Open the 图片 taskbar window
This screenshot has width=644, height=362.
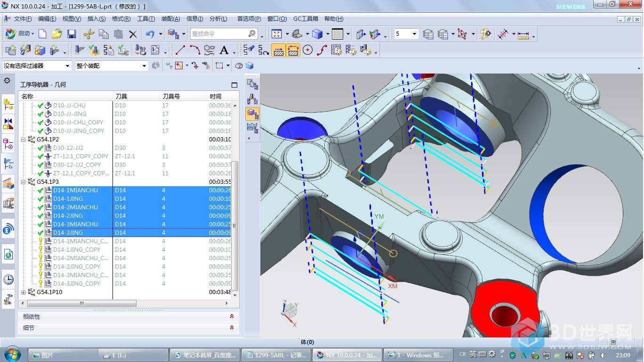tap(63, 355)
